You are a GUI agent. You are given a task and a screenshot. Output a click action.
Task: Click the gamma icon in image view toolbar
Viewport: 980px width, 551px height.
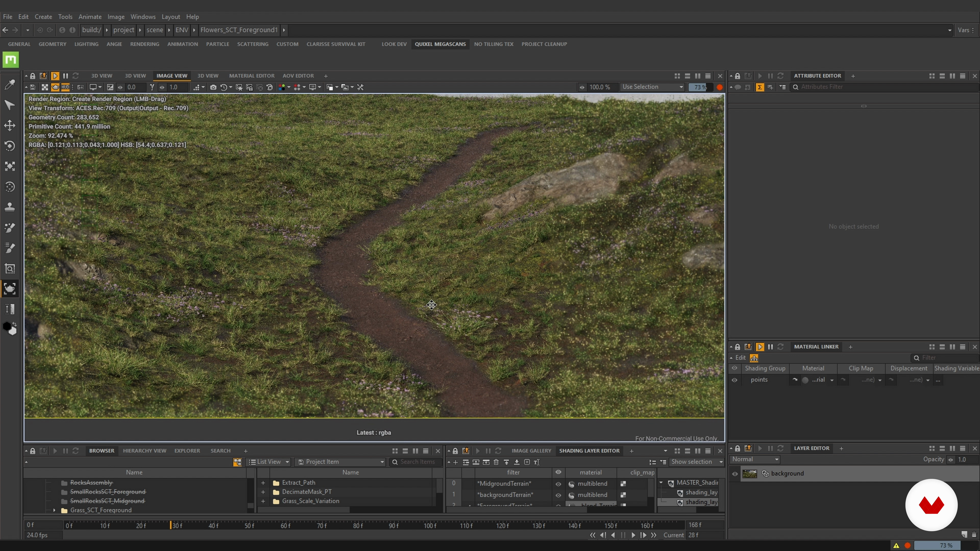tap(152, 87)
